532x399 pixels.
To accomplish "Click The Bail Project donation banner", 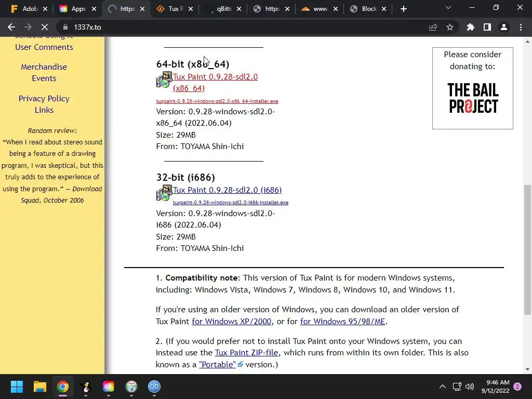I will [x=473, y=88].
